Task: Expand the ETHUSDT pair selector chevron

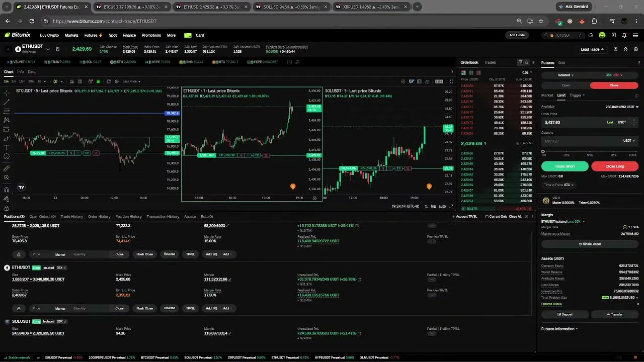Action: (48, 49)
